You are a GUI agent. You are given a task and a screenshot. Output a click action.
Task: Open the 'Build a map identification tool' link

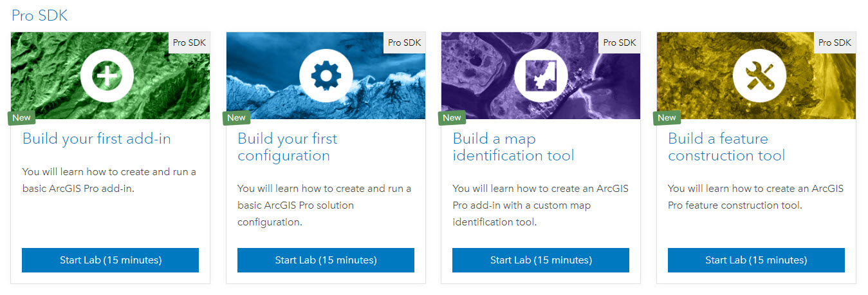(x=513, y=147)
